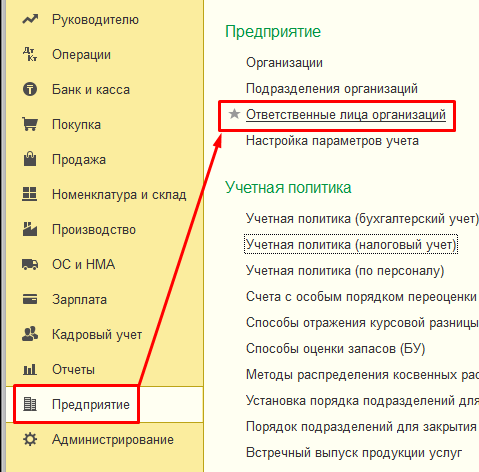This screenshot has height=472, width=479.
Task: Click the Операции Дт/Кт icon
Action: pos(30,54)
